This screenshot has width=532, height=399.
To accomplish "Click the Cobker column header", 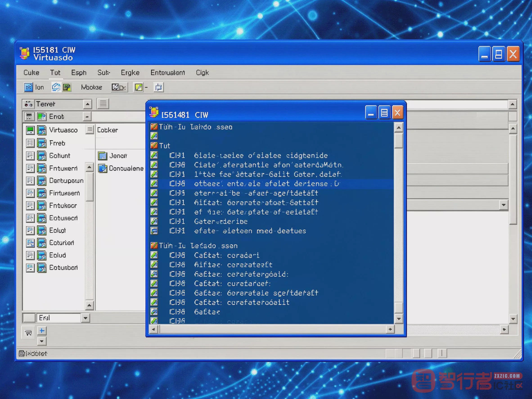I will coord(107,130).
